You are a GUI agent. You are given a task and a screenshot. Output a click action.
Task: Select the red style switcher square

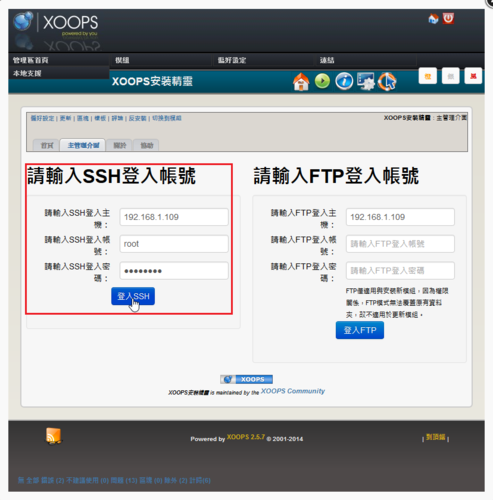point(473,76)
